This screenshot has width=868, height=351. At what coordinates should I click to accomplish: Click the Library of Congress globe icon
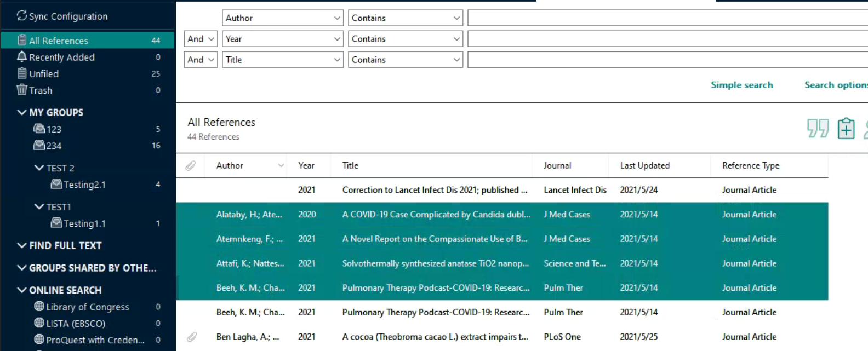click(39, 307)
